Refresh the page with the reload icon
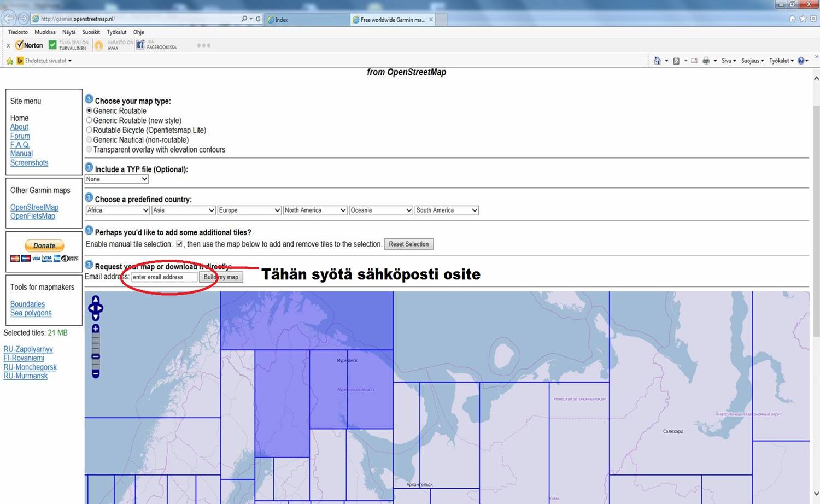This screenshot has height=504, width=820. point(258,19)
